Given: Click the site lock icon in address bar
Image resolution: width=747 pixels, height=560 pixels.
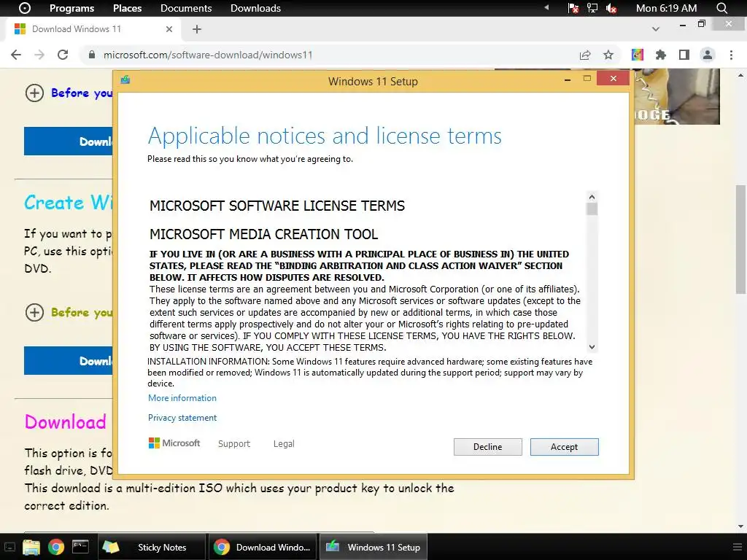Looking at the screenshot, I should pos(92,55).
